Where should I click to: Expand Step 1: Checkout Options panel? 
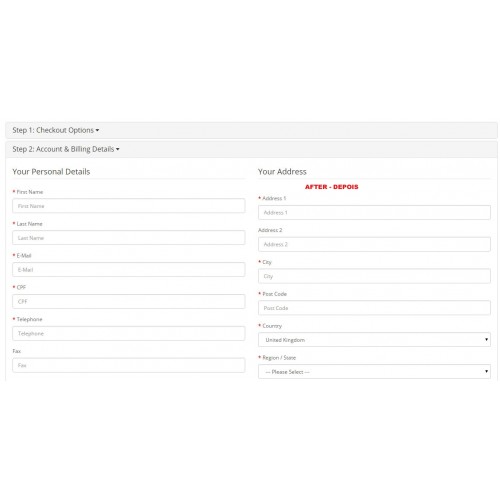pyautogui.click(x=56, y=130)
